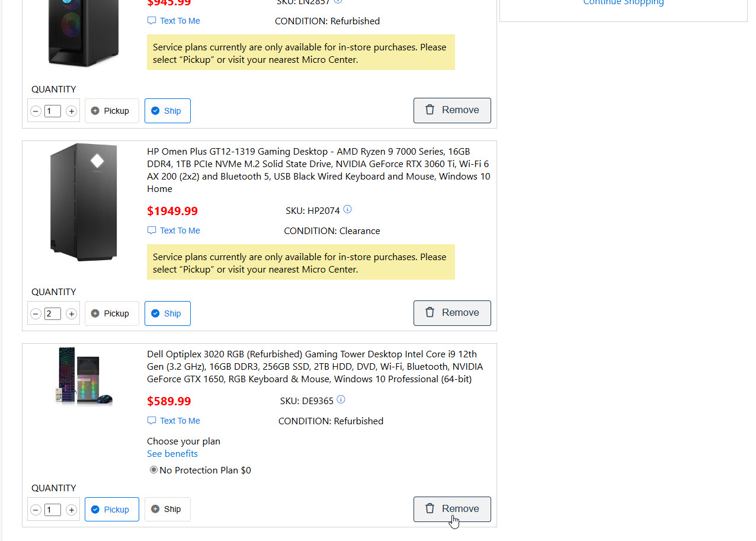Select Ship for the Dell Optiplex desktop

coord(168,509)
